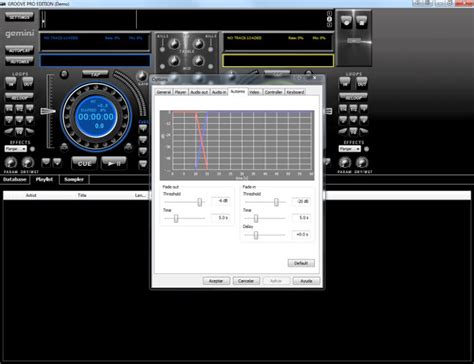
Task: Click the left deck RELOOP button
Action: 19,98
